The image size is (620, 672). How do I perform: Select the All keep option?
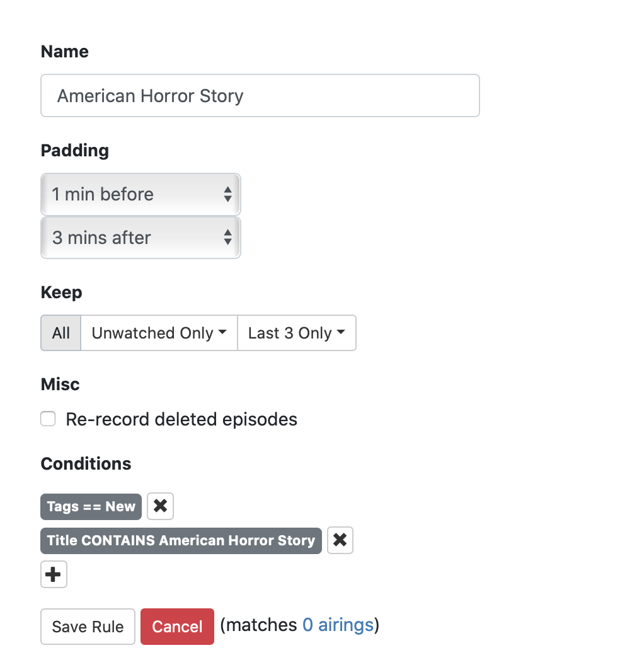coord(61,333)
